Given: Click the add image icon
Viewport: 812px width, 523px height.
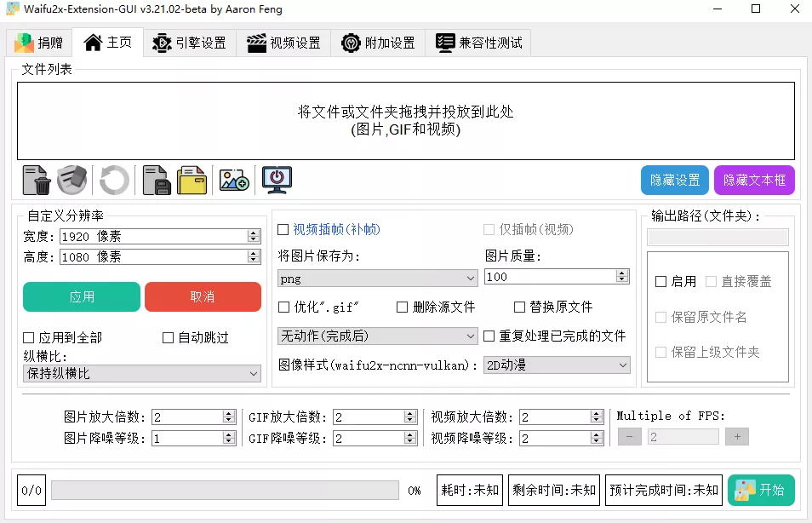Looking at the screenshot, I should pos(232,180).
